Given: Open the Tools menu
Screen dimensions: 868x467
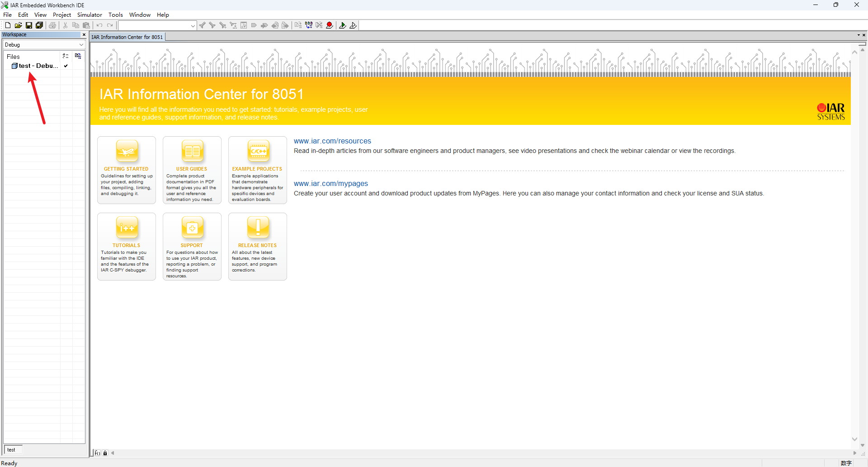Looking at the screenshot, I should pyautogui.click(x=116, y=14).
